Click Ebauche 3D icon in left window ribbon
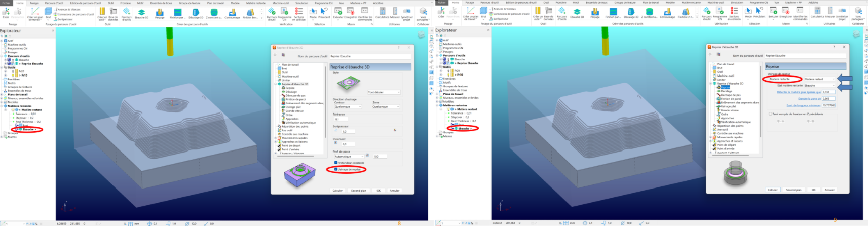This screenshot has height=226, width=868. [x=141, y=13]
